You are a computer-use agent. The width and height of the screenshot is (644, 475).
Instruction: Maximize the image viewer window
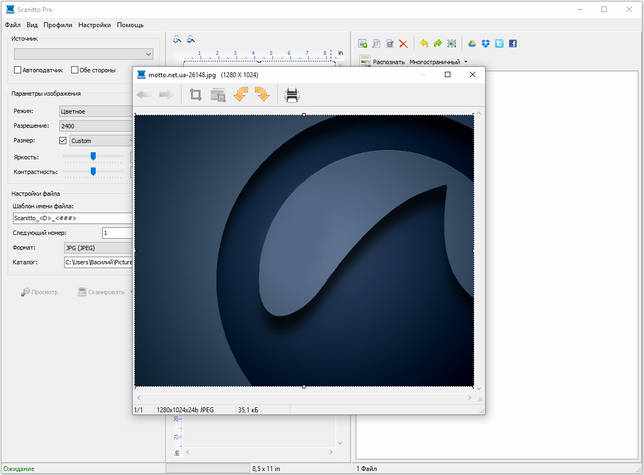(447, 74)
